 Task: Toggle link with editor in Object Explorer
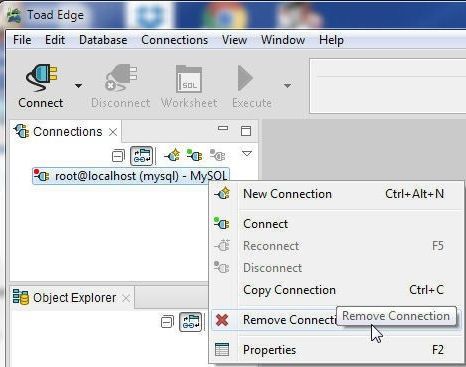coord(191,322)
